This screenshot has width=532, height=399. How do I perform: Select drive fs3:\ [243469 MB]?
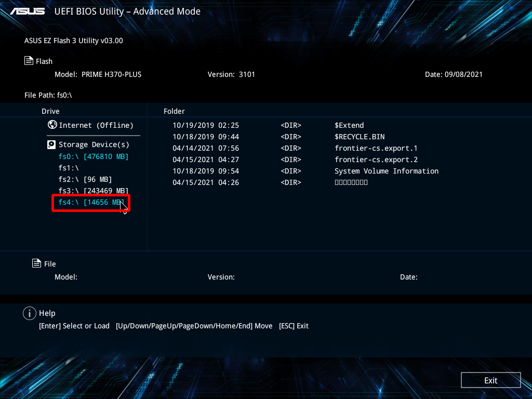[x=94, y=191]
